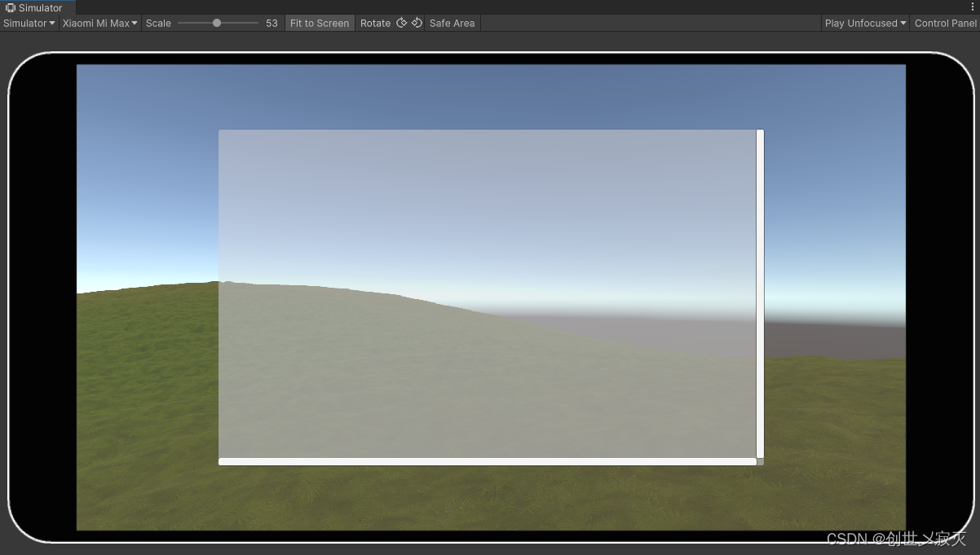
Task: Click the Scale slider handle
Action: [x=217, y=23]
